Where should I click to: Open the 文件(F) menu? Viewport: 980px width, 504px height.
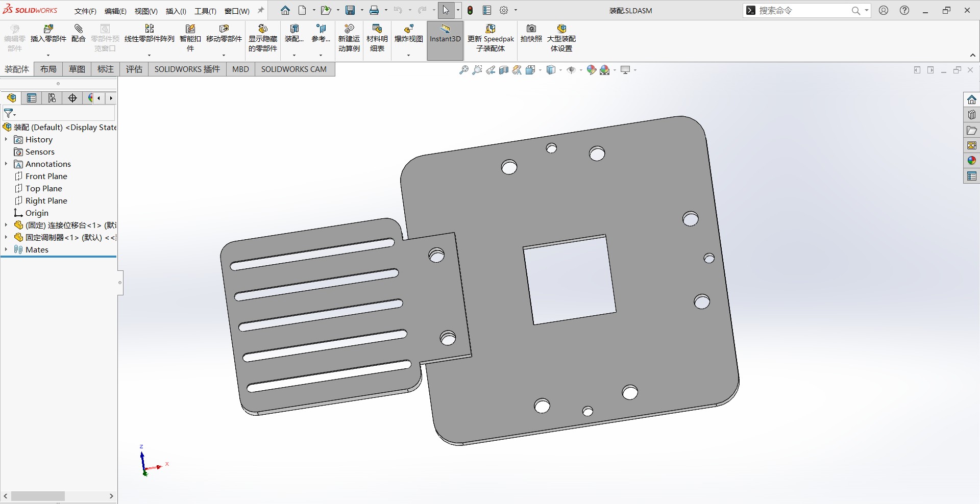pos(85,11)
